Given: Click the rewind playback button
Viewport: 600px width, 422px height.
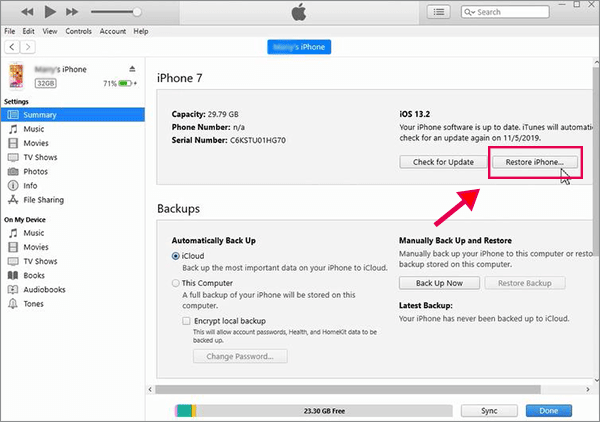Looking at the screenshot, I should click(27, 12).
